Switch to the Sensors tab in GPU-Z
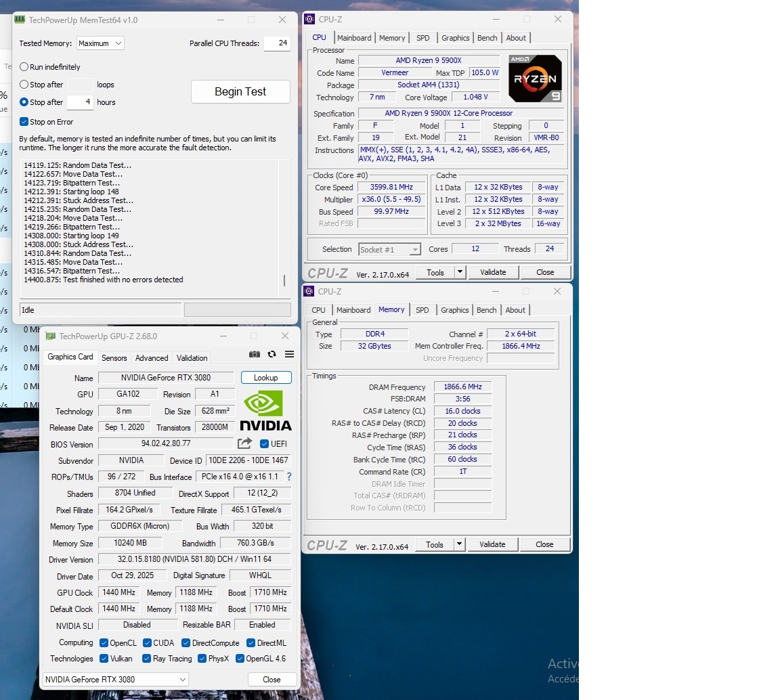 [114, 358]
